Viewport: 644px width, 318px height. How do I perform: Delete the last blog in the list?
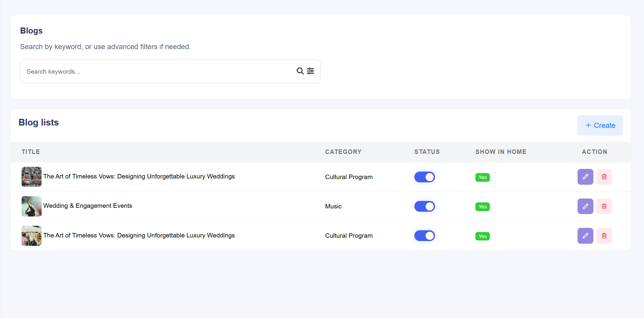604,236
